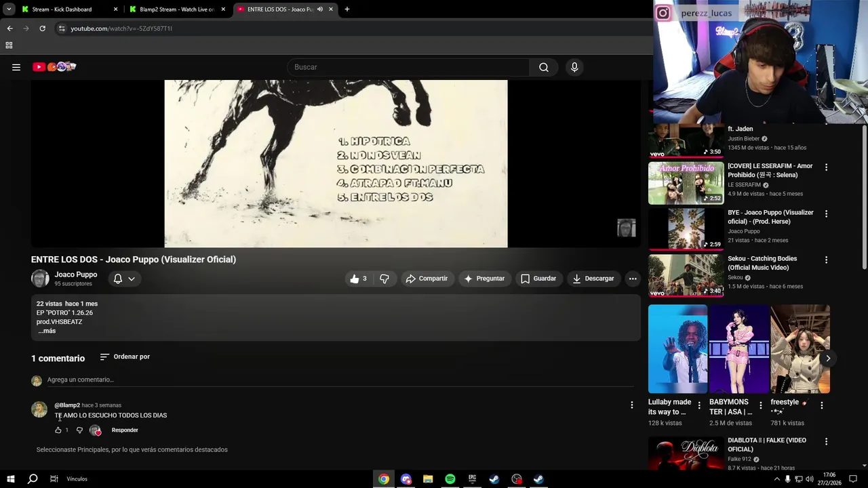868x488 pixels.
Task: Click the Buscar search field
Action: pos(408,67)
